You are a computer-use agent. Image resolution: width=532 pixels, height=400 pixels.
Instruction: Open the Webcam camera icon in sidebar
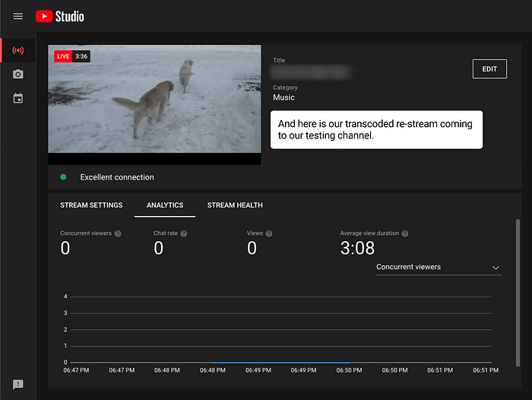(18, 74)
